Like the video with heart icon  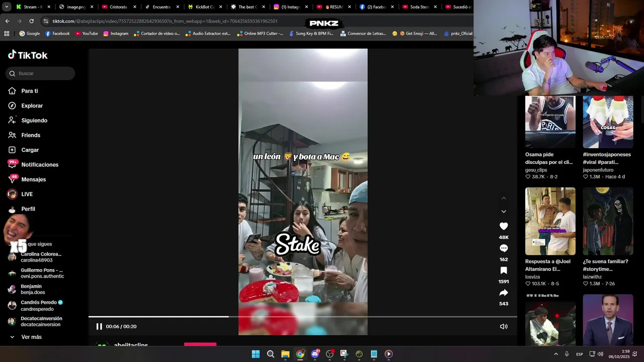(x=504, y=226)
